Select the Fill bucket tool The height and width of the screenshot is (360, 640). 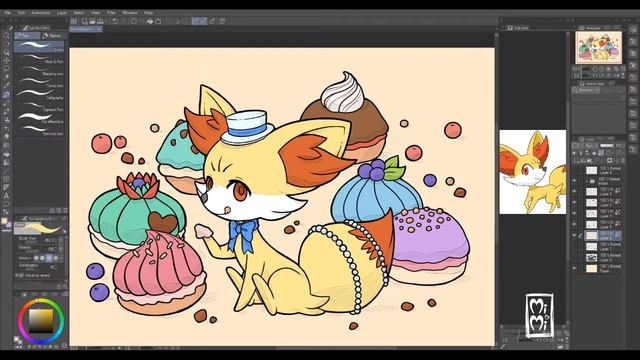pos(6,154)
